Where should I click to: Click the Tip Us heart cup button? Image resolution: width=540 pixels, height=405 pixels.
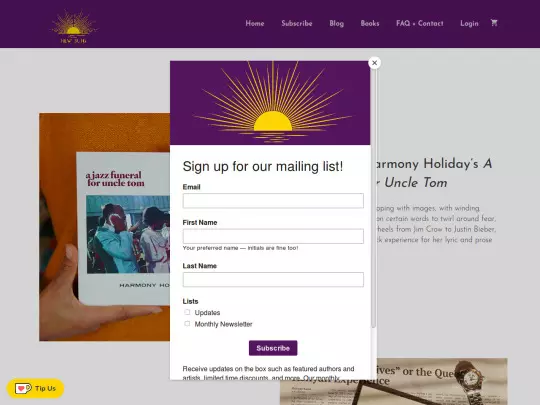point(35,388)
